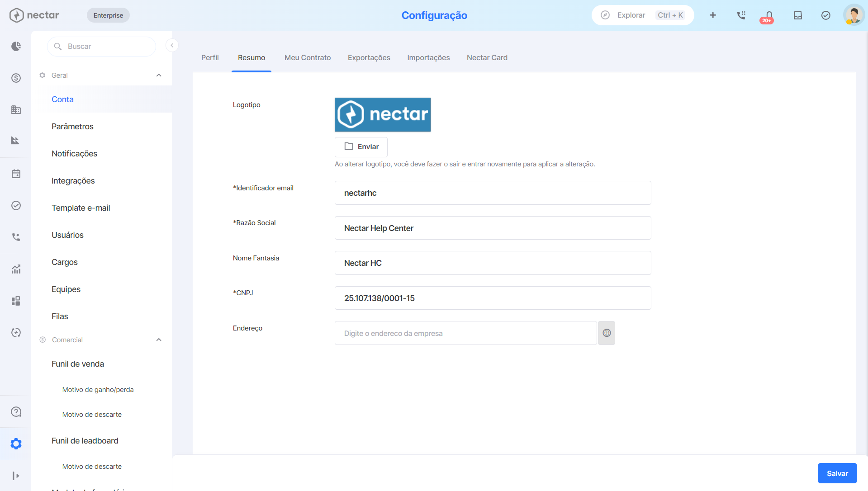Image resolution: width=868 pixels, height=491 pixels.
Task: Go to the Exportações tab
Action: [x=369, y=57]
